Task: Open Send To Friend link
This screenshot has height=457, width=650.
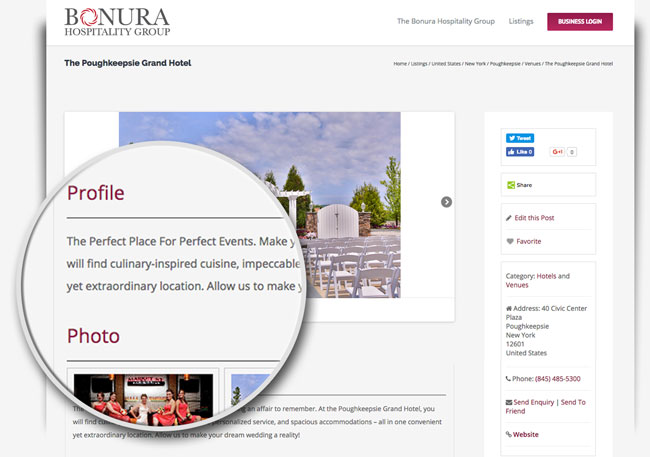Action: pyautogui.click(x=546, y=406)
